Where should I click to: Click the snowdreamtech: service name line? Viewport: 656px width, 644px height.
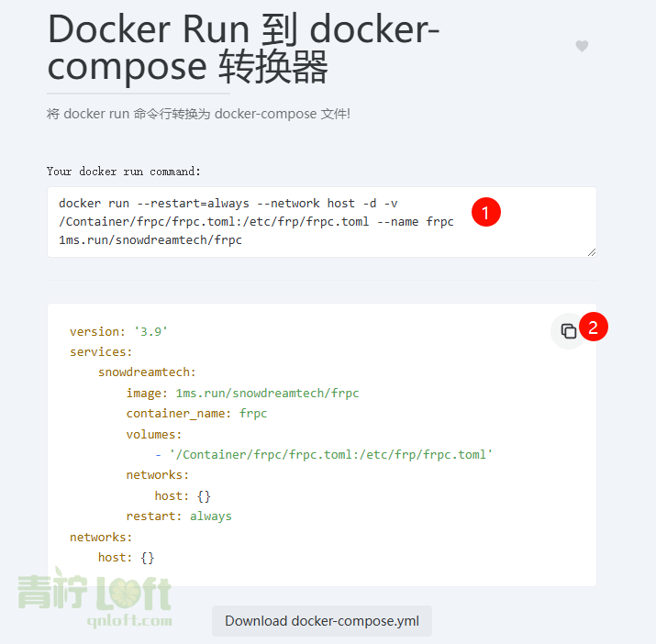pyautogui.click(x=147, y=372)
